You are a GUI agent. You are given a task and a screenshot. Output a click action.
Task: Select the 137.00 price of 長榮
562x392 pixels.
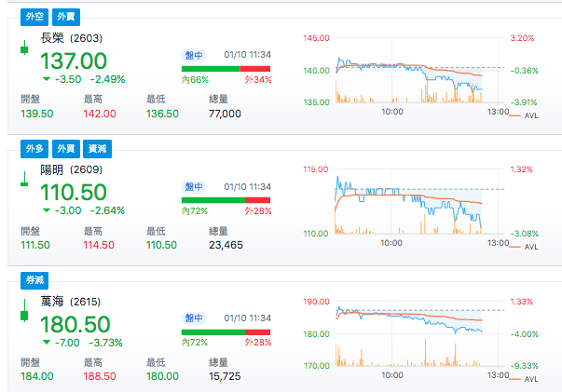click(74, 61)
